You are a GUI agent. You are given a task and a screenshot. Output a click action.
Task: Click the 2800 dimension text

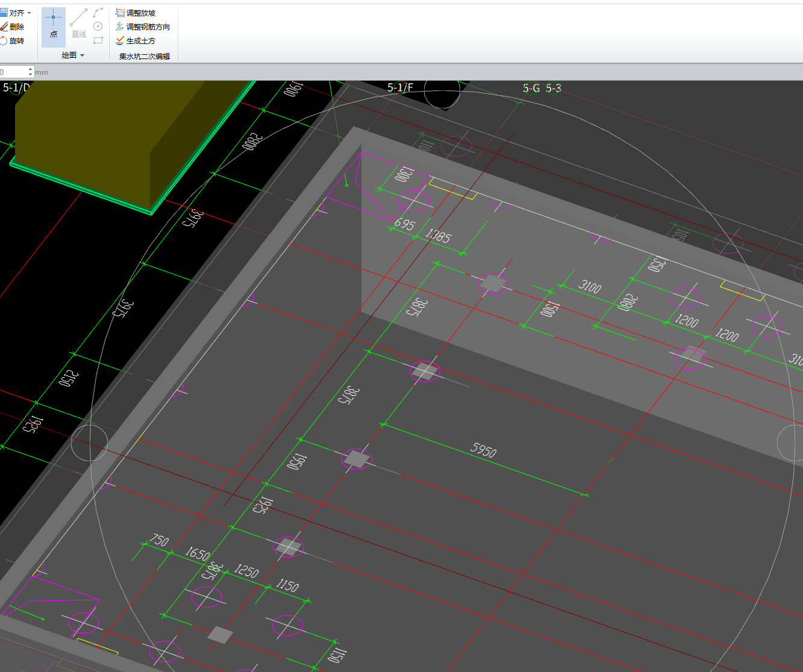tap(253, 142)
